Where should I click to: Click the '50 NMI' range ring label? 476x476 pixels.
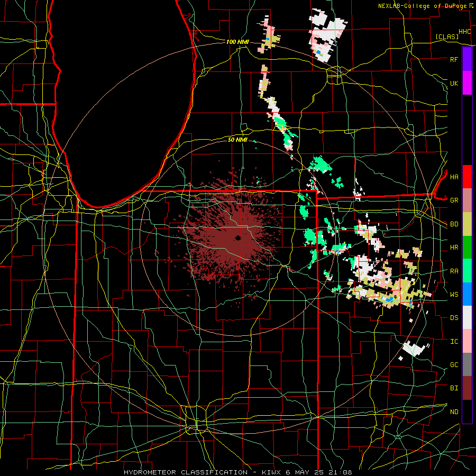[237, 140]
